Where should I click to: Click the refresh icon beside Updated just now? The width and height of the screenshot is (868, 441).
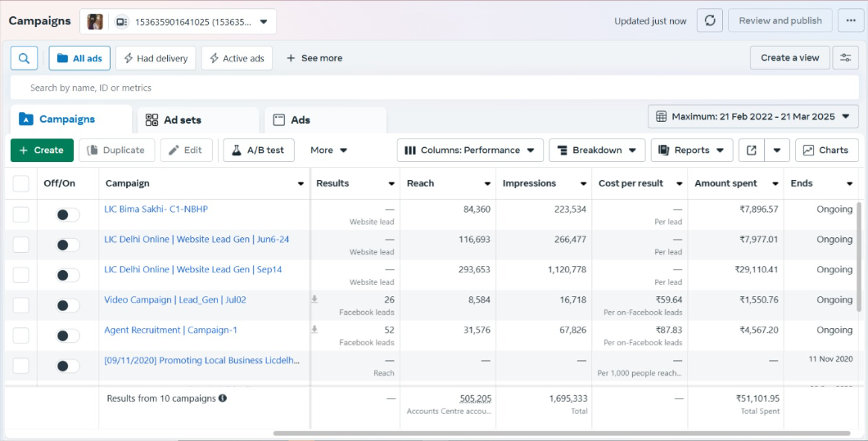(x=709, y=20)
